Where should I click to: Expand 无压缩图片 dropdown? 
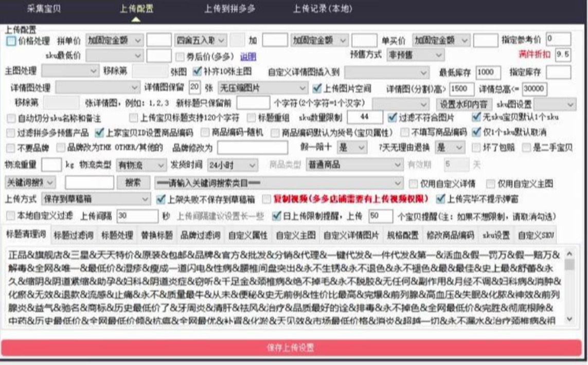262,88
